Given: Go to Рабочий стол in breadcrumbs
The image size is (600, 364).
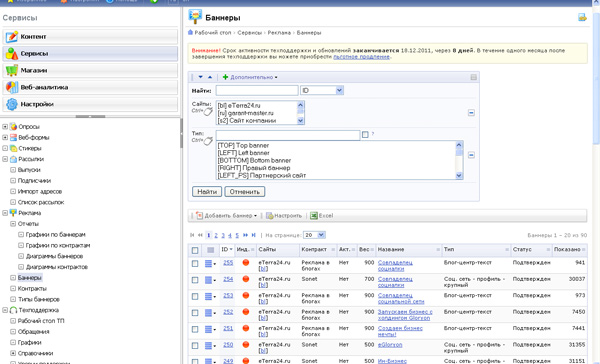Looking at the screenshot, I should pyautogui.click(x=213, y=33).
